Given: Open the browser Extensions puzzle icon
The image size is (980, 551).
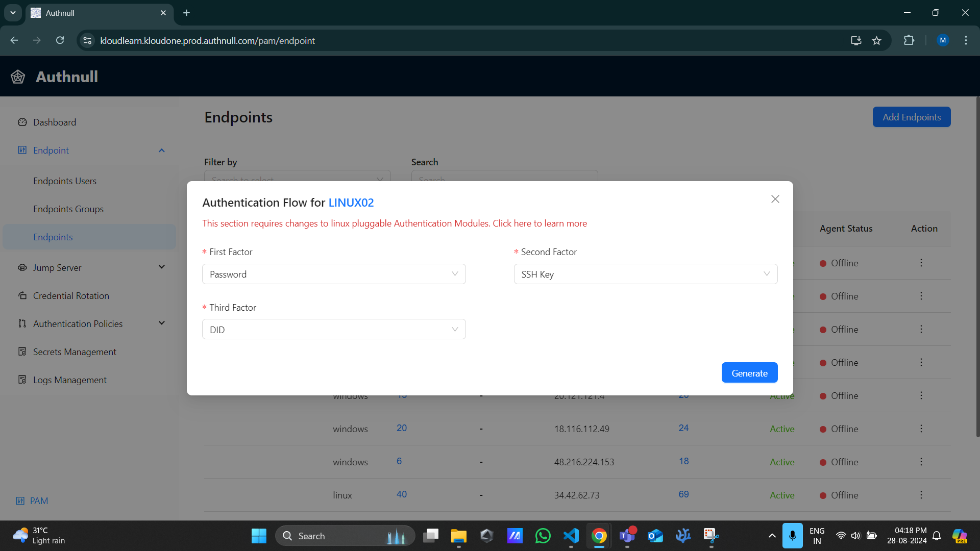Looking at the screenshot, I should point(910,40).
